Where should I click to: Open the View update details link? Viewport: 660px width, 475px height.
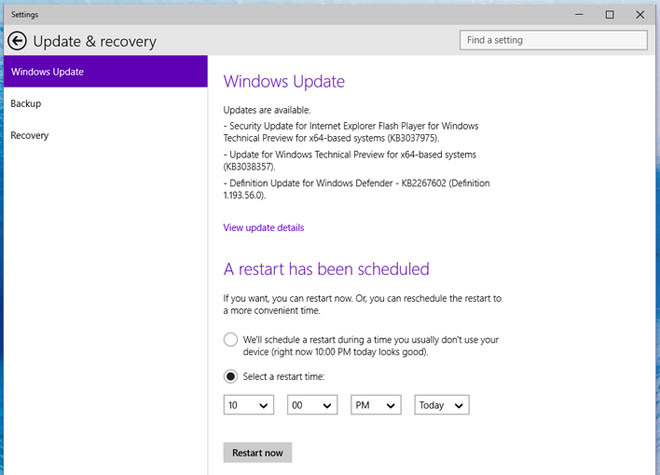(x=263, y=228)
